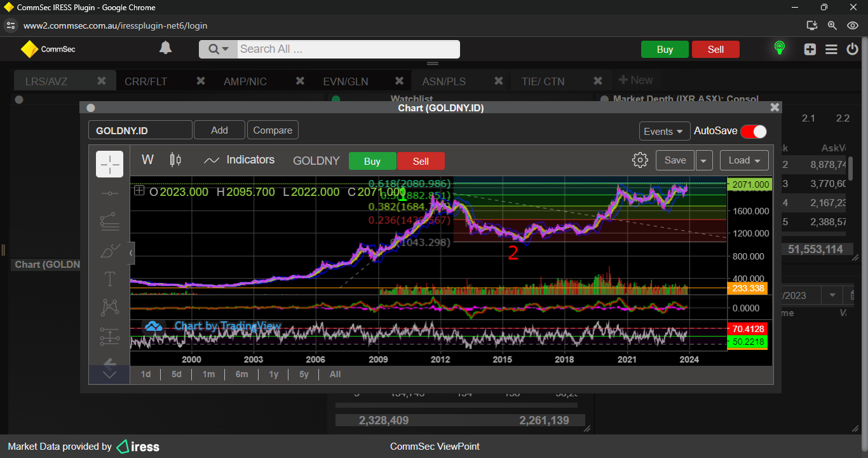Add a workspace with + New

point(635,80)
